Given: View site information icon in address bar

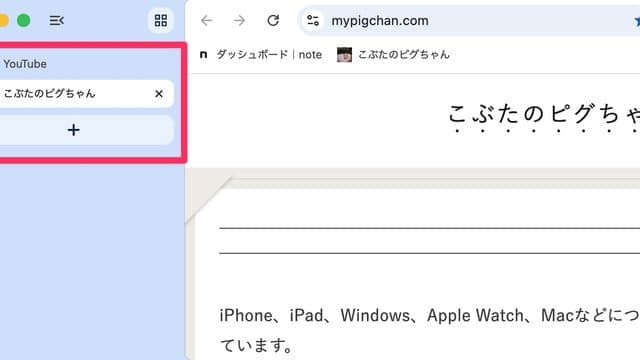Looking at the screenshot, I should pyautogui.click(x=313, y=20).
